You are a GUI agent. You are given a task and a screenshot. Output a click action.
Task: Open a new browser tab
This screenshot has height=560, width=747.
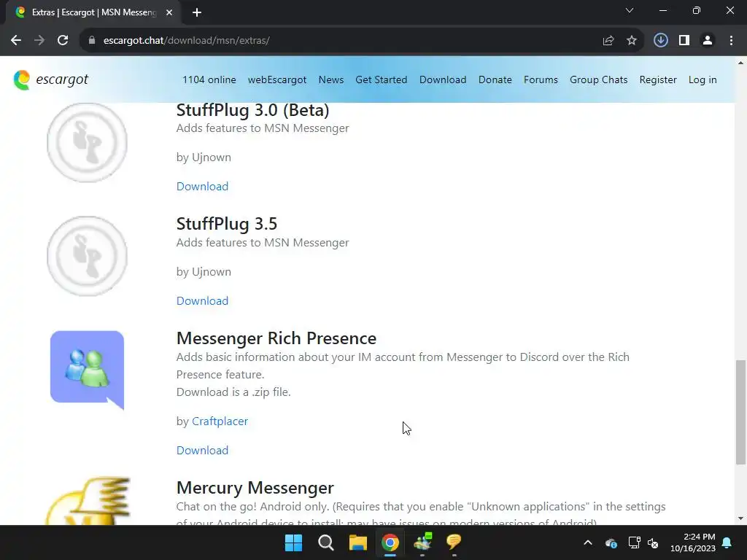coord(197,12)
